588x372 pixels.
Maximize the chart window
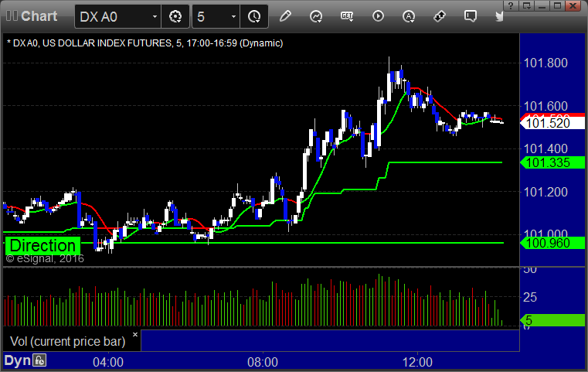(558, 5)
